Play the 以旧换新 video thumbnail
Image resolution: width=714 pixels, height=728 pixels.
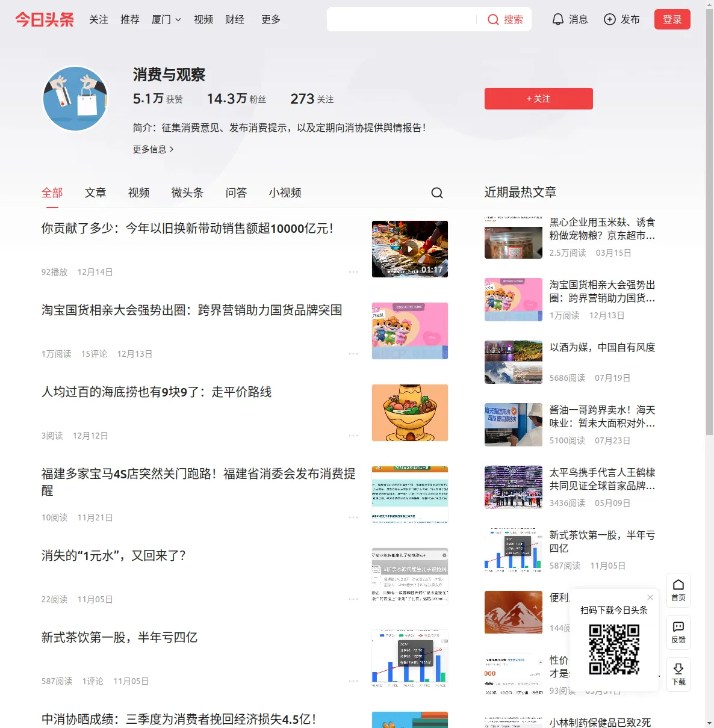pyautogui.click(x=410, y=249)
